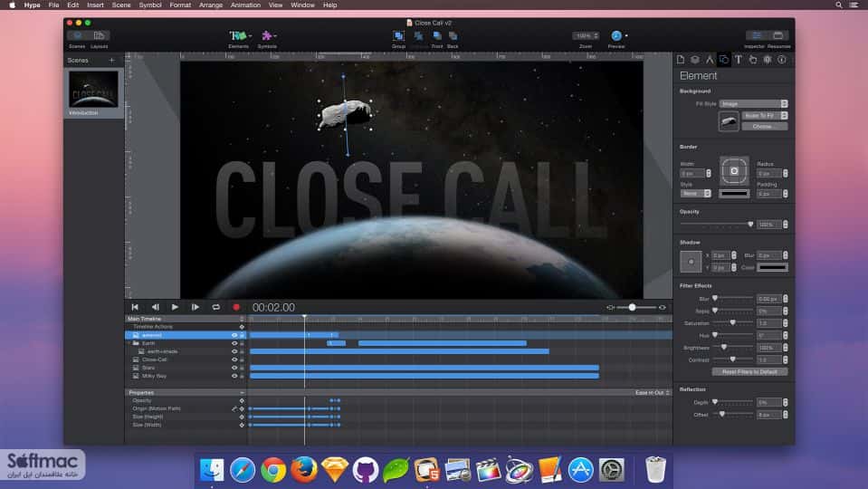
Task: Click the Record button in timeline controls
Action: click(236, 307)
